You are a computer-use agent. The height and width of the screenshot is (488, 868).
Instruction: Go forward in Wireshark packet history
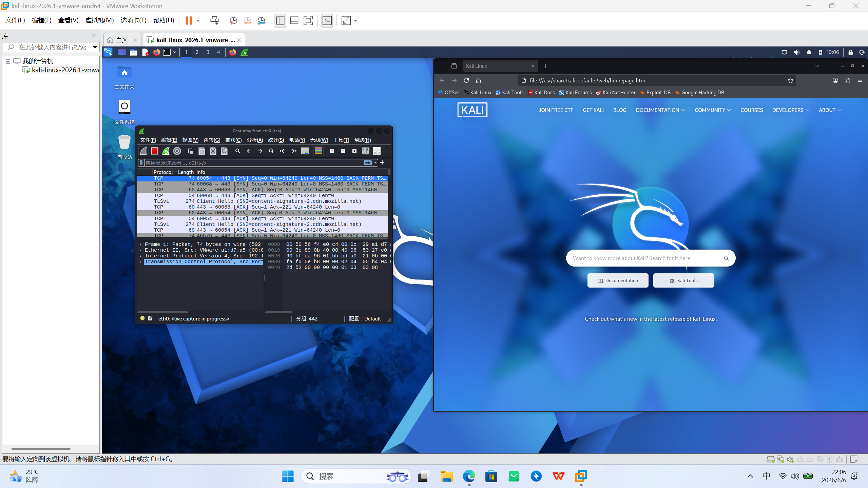pyautogui.click(x=260, y=151)
